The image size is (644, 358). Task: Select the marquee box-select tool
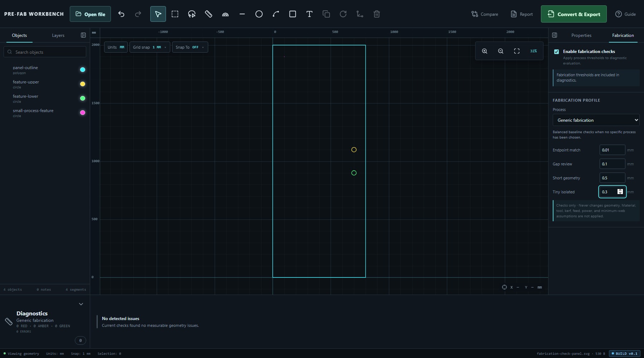pyautogui.click(x=175, y=14)
